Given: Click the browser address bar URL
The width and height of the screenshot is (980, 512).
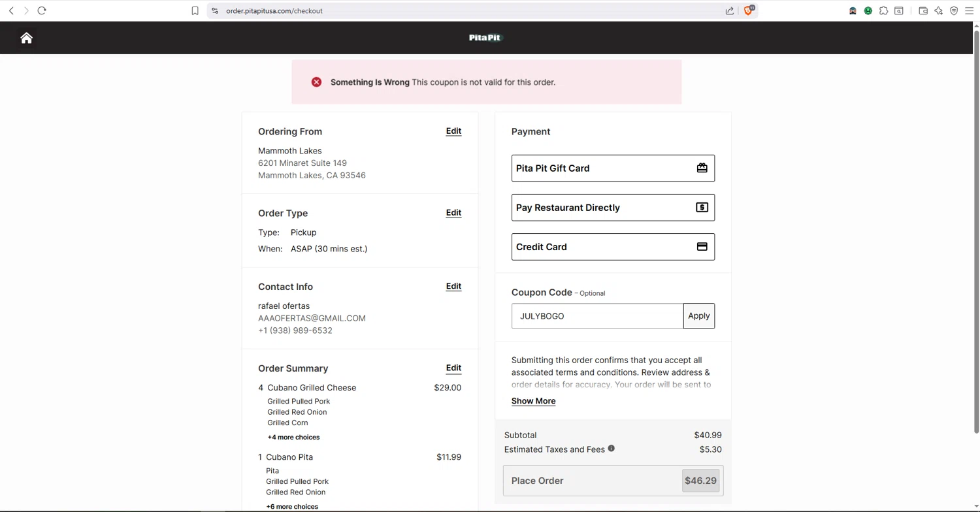Looking at the screenshot, I should tap(274, 10).
